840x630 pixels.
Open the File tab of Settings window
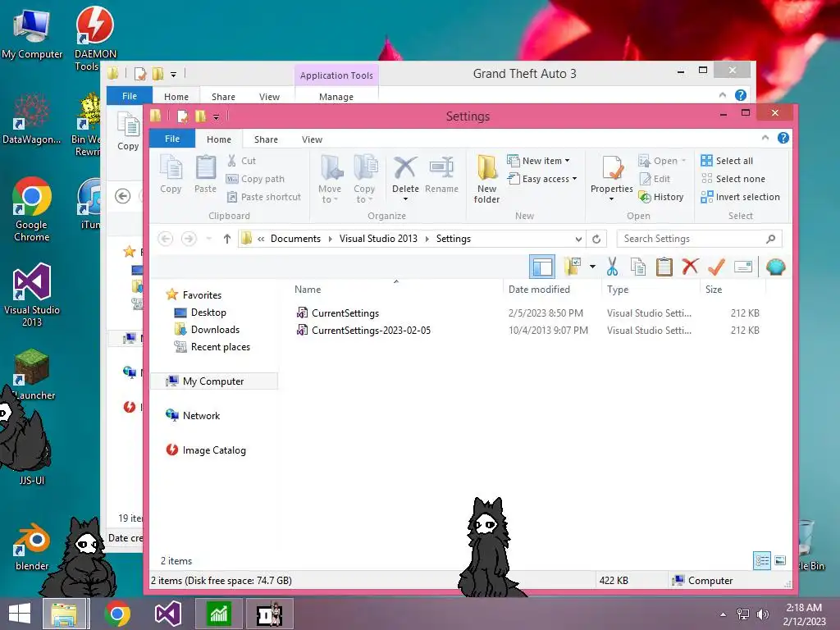click(172, 139)
